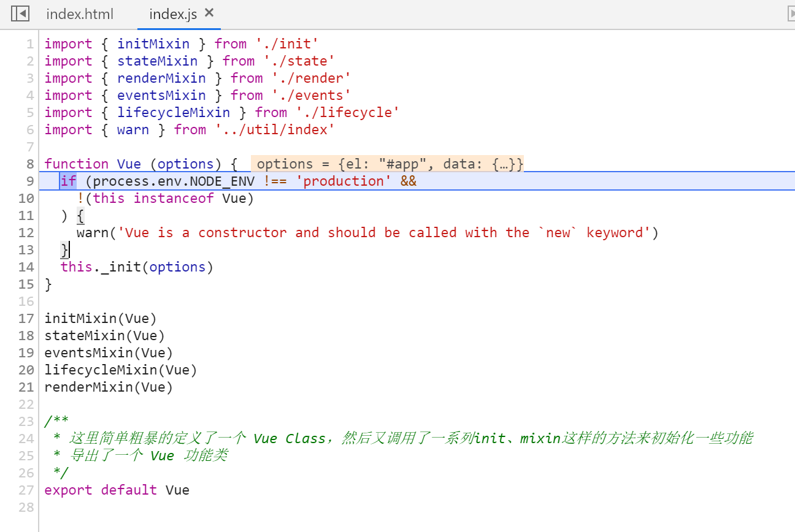Screen dimensions: 795x532
Task: Click the './lifecycle' path string
Action: click(348, 113)
